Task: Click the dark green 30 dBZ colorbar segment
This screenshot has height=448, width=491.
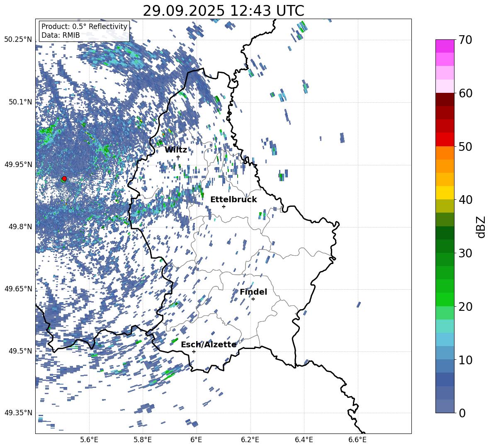Action: [445, 246]
